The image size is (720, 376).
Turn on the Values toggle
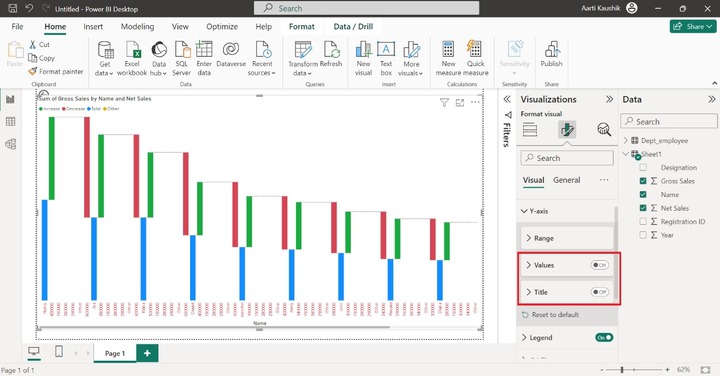(x=599, y=265)
